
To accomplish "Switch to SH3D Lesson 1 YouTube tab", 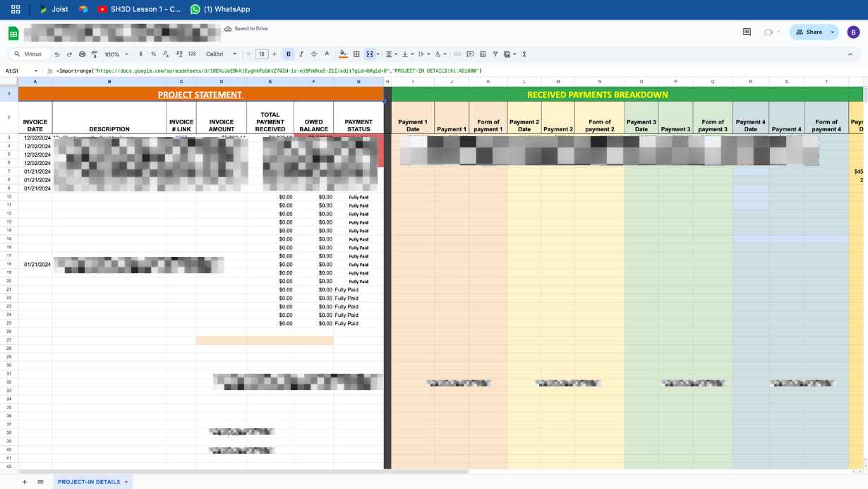I will tap(140, 9).
